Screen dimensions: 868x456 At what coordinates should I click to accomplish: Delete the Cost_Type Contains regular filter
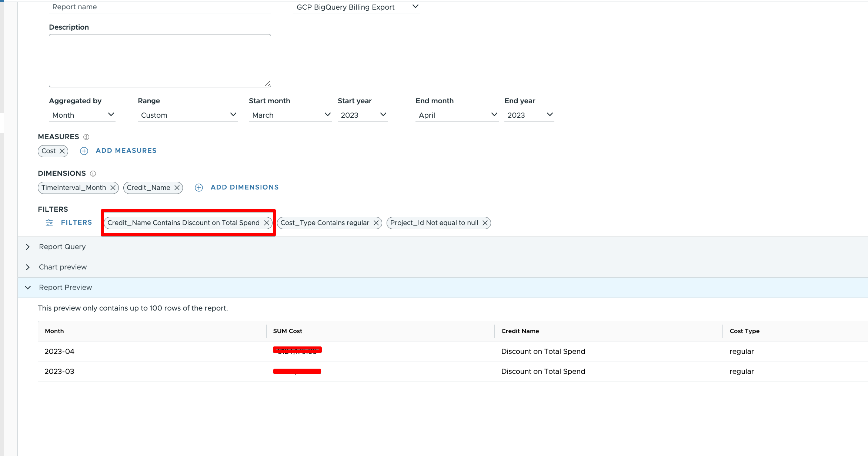(x=376, y=223)
